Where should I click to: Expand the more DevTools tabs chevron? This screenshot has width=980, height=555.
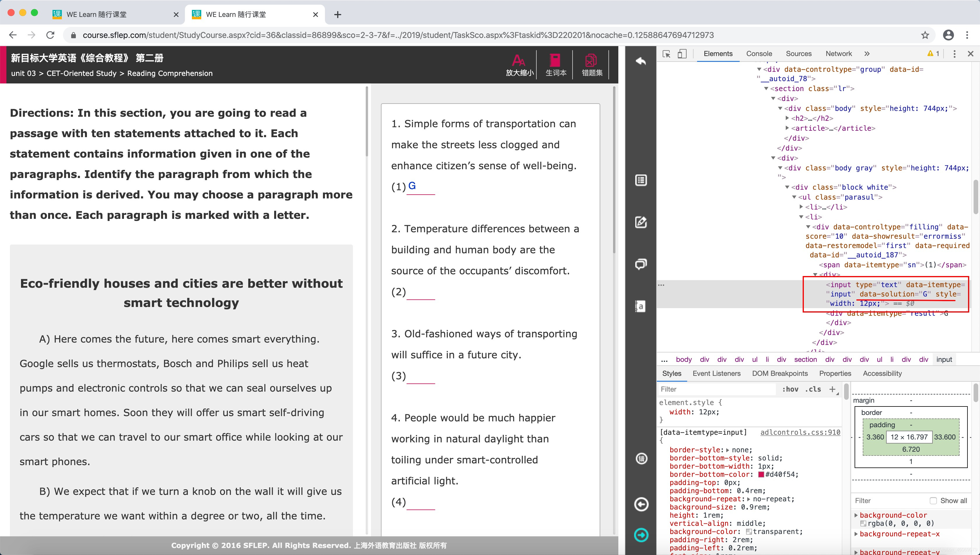coord(867,54)
